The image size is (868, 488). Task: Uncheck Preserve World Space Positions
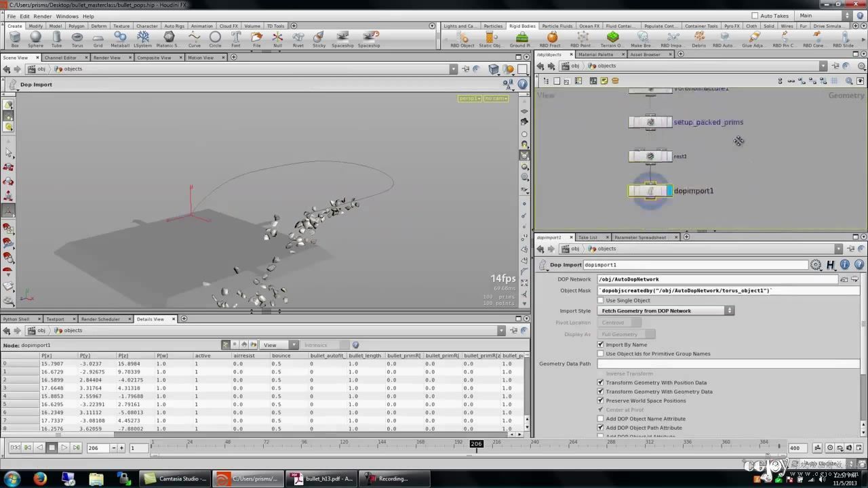tap(601, 401)
